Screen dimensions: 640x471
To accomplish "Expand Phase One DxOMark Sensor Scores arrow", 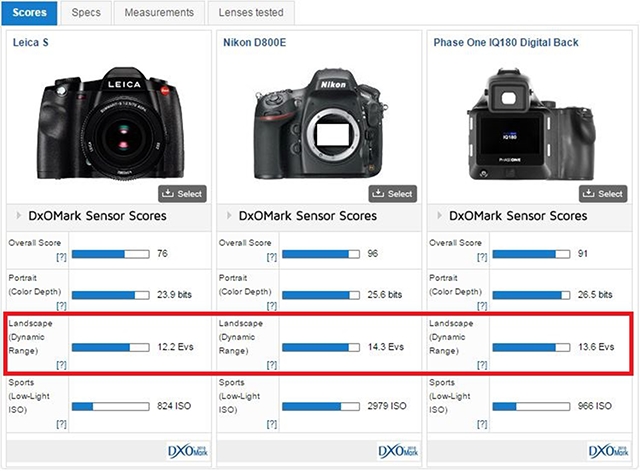I will point(438,216).
